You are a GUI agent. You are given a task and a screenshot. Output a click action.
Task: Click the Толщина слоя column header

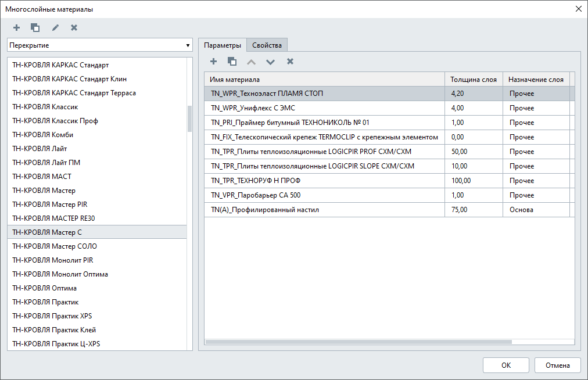click(474, 80)
